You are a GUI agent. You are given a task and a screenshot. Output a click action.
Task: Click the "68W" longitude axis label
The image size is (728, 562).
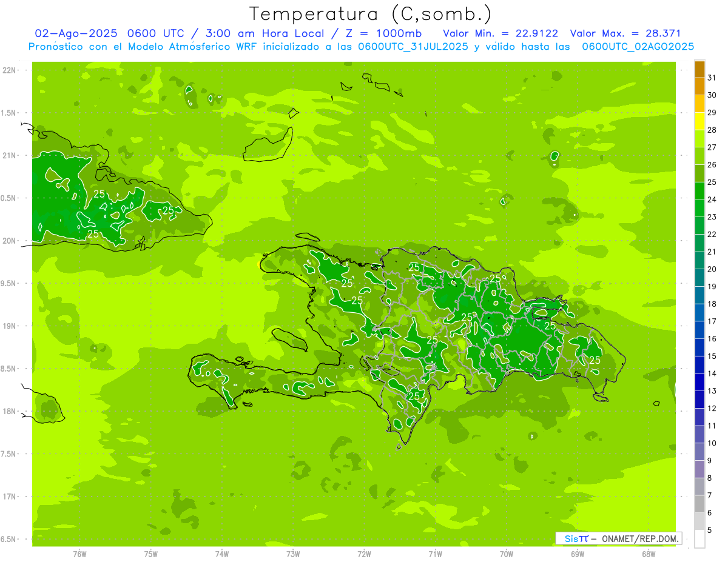tap(649, 554)
